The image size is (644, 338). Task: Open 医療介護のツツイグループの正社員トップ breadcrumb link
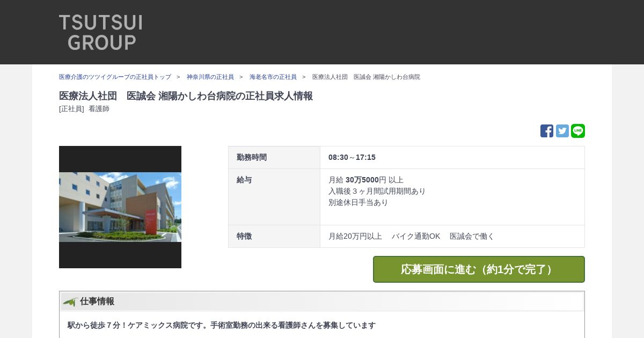tap(115, 77)
